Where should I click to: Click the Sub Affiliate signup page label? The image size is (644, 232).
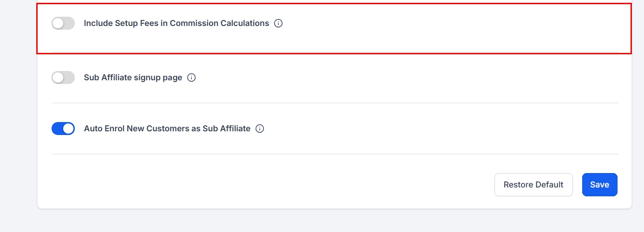(x=133, y=77)
